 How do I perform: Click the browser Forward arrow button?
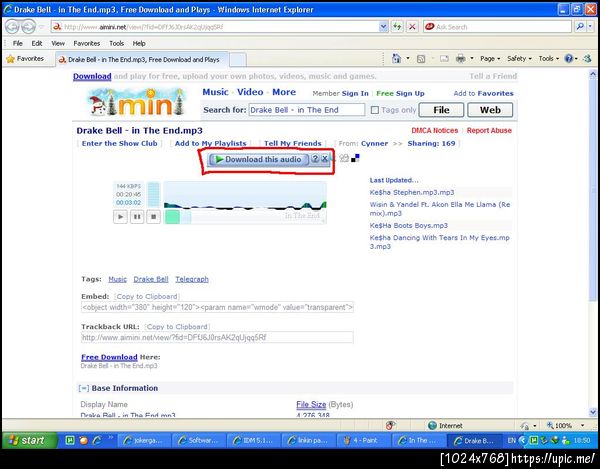pyautogui.click(x=28, y=27)
